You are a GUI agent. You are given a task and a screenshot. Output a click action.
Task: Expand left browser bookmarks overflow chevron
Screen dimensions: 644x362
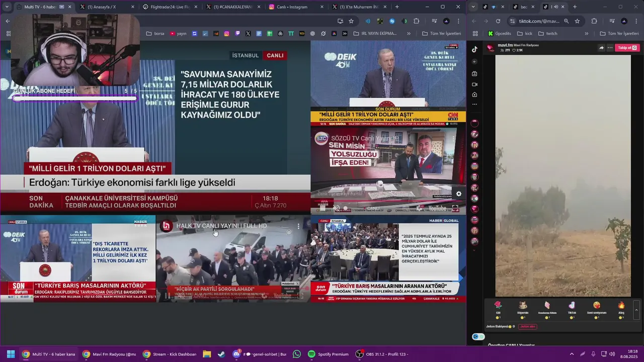coord(409,34)
